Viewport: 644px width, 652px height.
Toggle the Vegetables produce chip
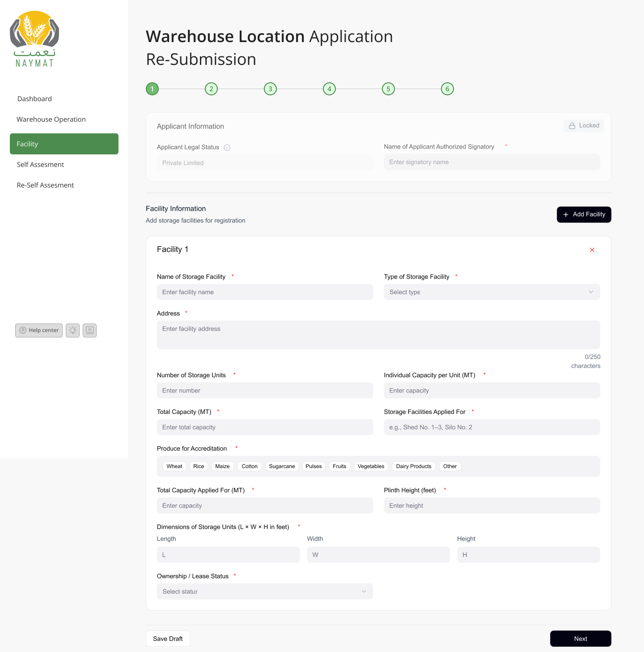point(371,466)
